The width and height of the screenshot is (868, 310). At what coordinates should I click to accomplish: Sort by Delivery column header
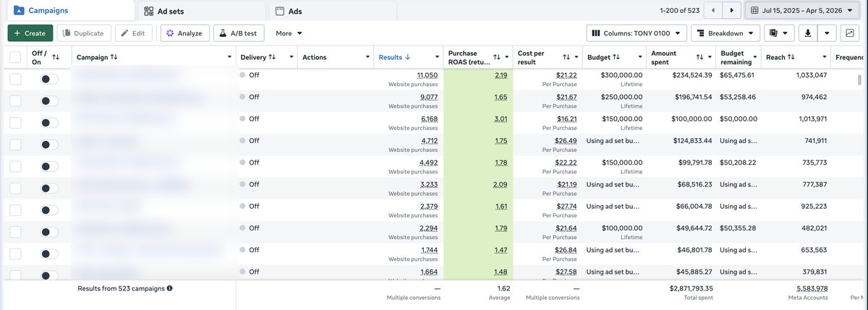pyautogui.click(x=258, y=57)
